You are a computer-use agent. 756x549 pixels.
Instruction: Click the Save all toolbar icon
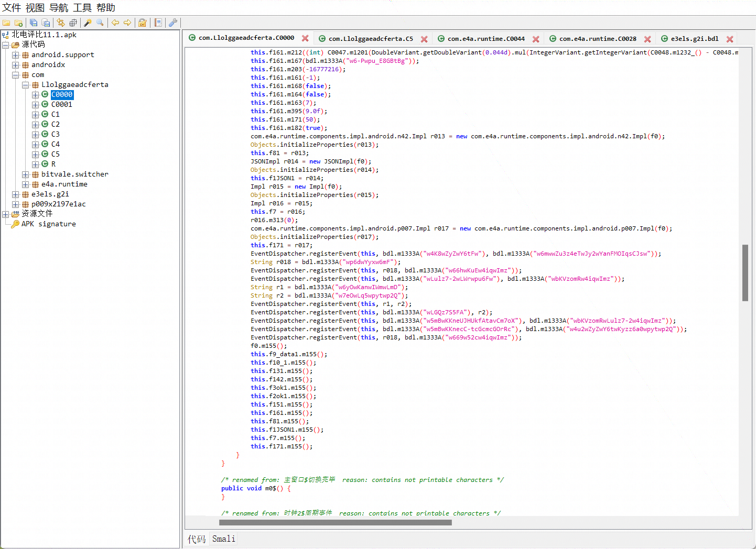(34, 23)
